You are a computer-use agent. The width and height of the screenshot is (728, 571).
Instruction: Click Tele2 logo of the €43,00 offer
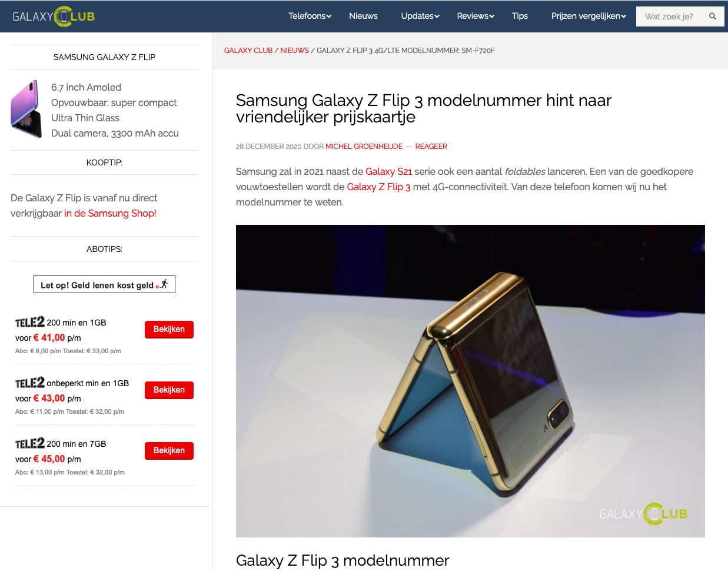click(30, 383)
